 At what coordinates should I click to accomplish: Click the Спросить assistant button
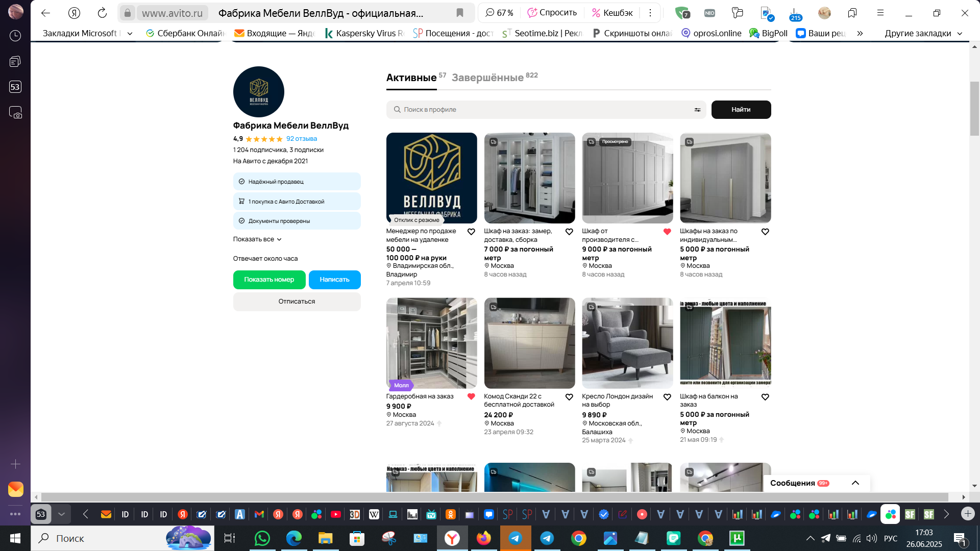[x=552, y=13]
